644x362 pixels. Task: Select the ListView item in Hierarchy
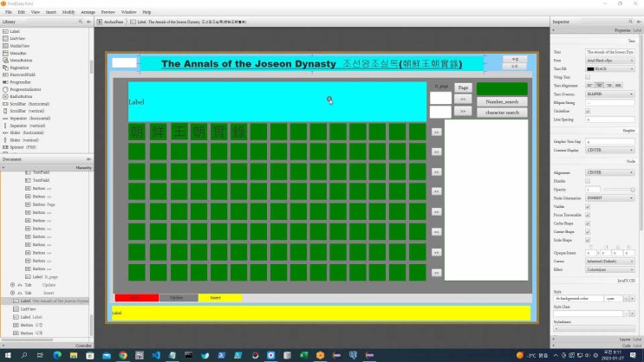(x=28, y=308)
